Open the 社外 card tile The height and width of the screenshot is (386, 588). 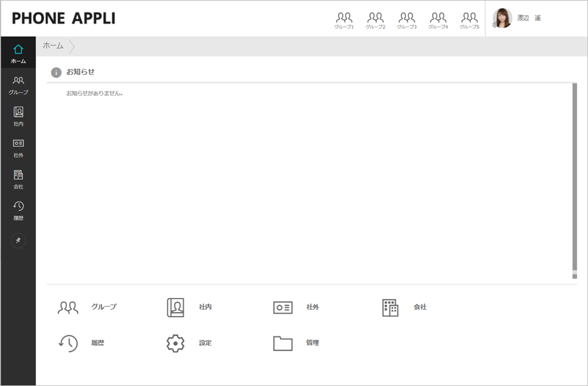click(283, 307)
